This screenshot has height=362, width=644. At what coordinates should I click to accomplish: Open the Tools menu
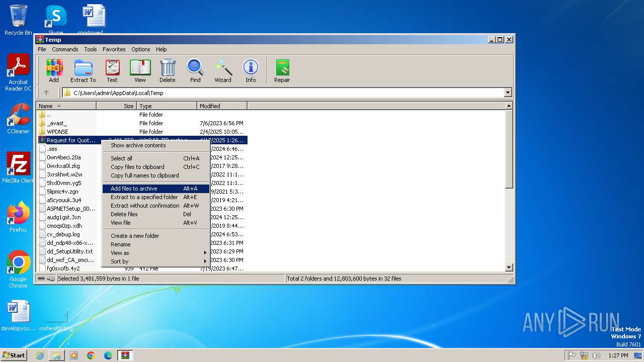pyautogui.click(x=91, y=49)
